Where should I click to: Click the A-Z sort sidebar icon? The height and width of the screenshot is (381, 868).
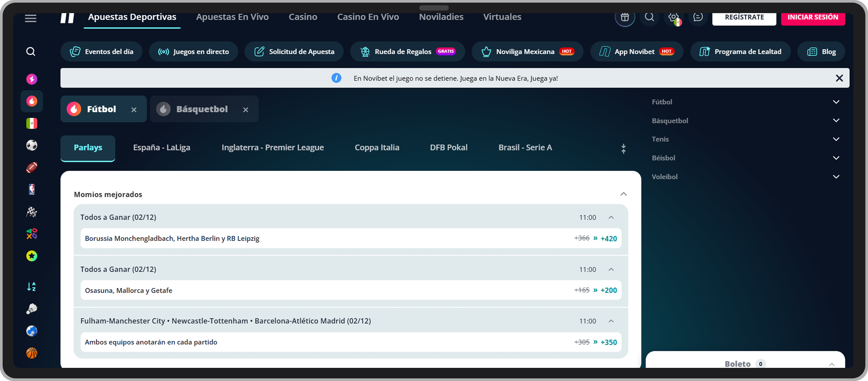coord(32,286)
